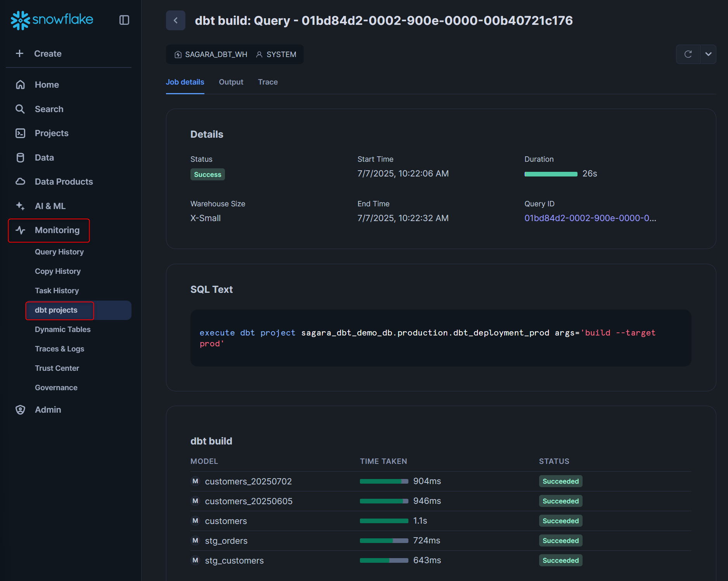Click the SQL text code block
Screen dimensions: 728x581
(441, 338)
